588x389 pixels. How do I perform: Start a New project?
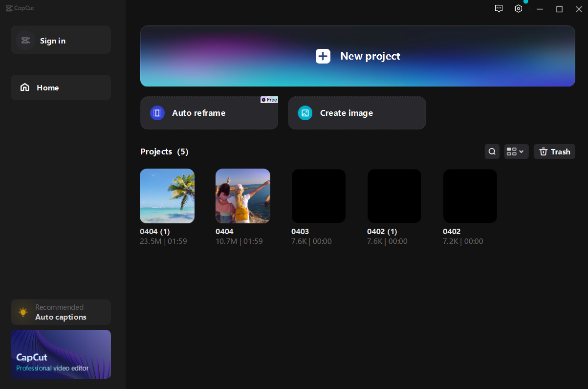click(x=358, y=56)
